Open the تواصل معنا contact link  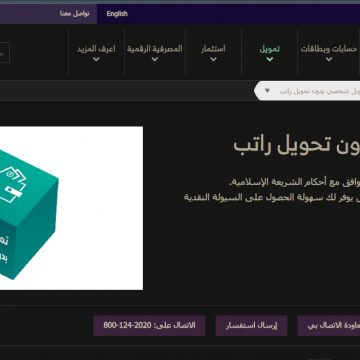coord(75,14)
